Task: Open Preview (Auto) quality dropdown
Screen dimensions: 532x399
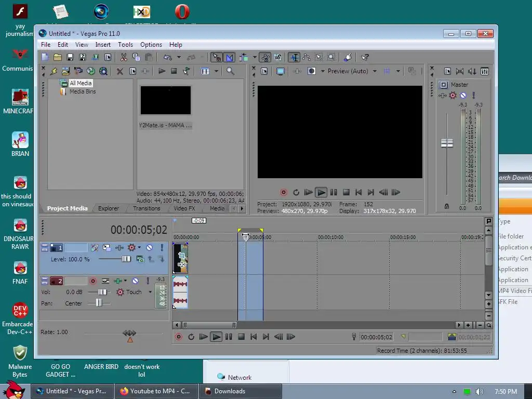Action: (375, 71)
